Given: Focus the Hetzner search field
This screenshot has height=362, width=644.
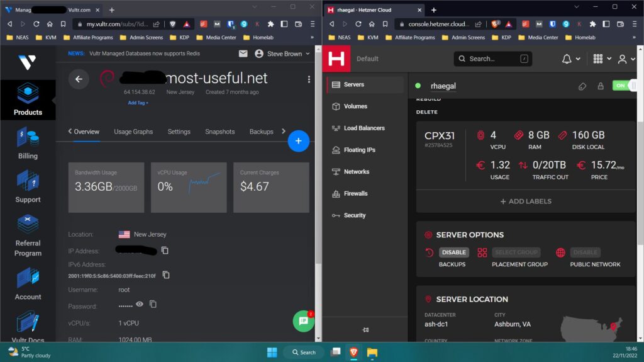Looking at the screenshot, I should (492, 59).
